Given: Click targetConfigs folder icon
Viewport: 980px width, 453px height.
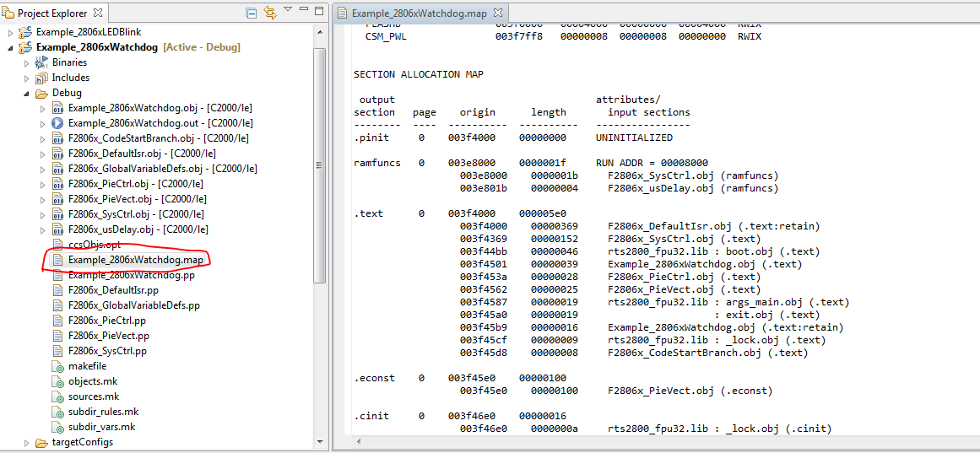Looking at the screenshot, I should click(x=41, y=442).
